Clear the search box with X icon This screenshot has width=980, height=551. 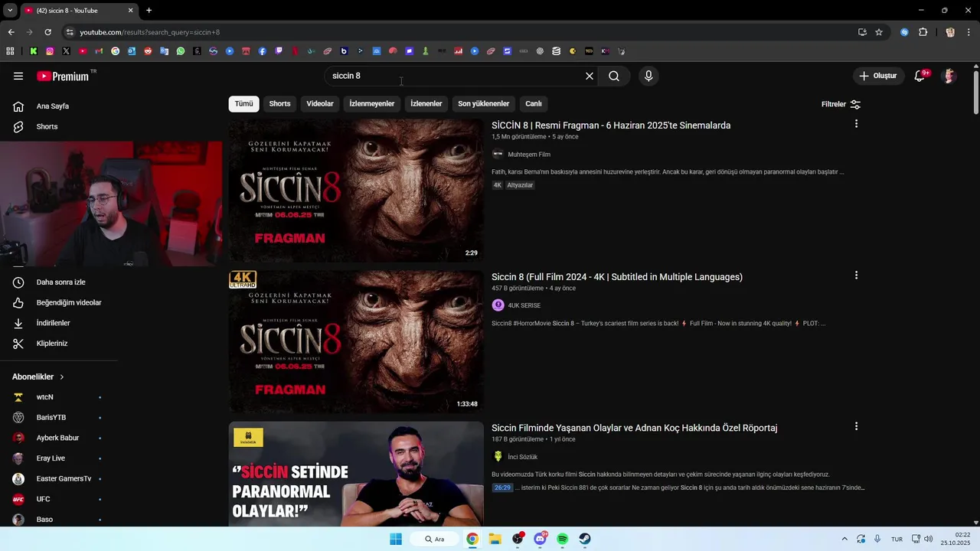(590, 76)
